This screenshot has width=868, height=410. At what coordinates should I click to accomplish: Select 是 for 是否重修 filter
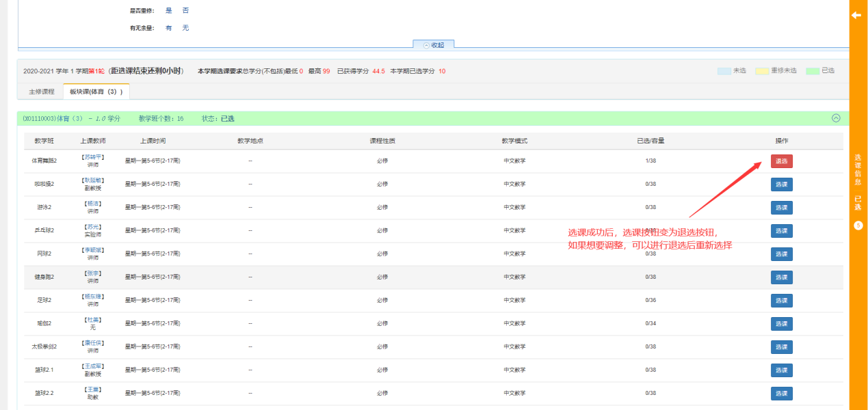pyautogui.click(x=169, y=11)
